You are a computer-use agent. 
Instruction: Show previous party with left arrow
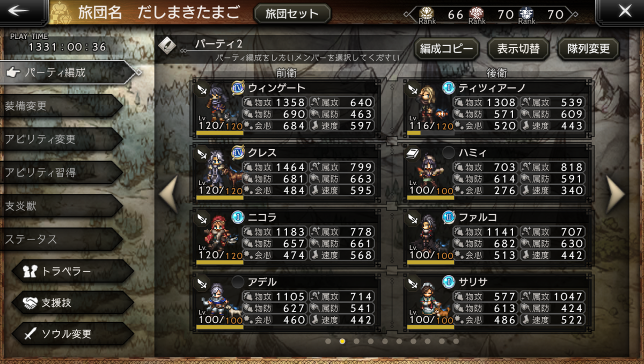tap(169, 194)
